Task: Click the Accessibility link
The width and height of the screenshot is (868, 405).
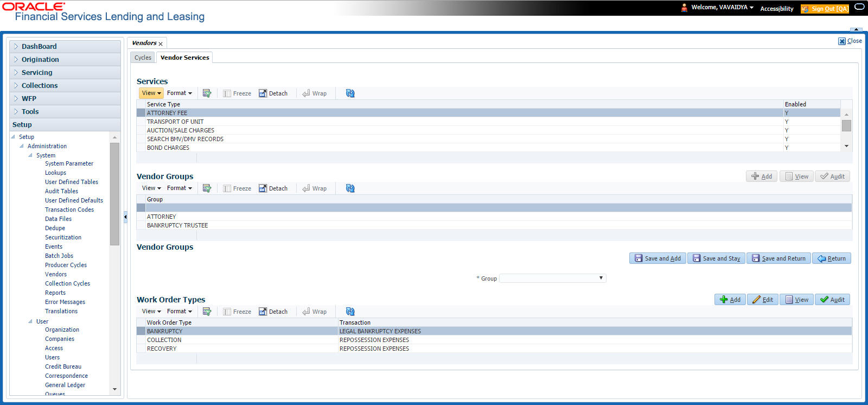Action: click(x=777, y=9)
